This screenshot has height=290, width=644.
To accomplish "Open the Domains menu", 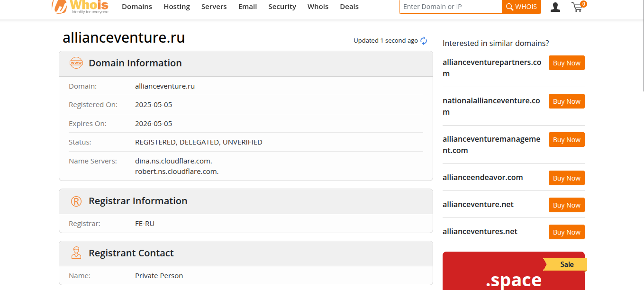I will 137,7.
